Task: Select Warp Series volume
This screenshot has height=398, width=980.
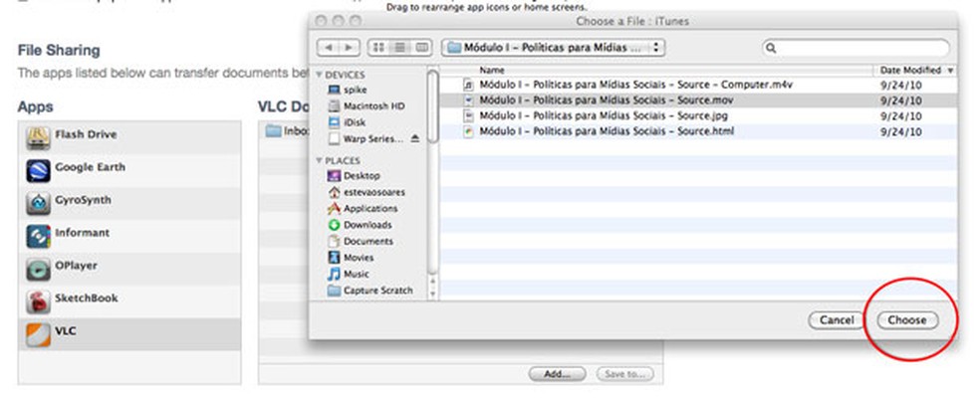Action: [367, 138]
